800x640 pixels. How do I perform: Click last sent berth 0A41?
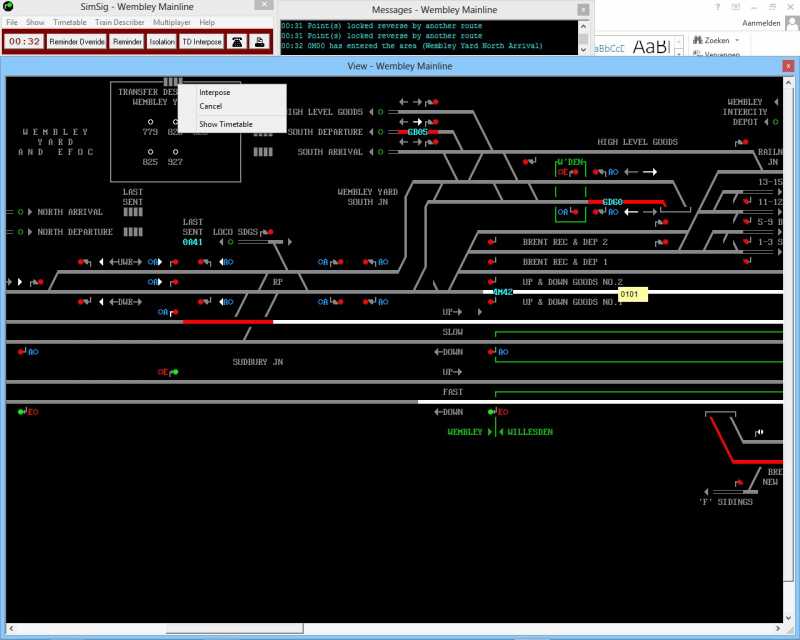tap(192, 242)
